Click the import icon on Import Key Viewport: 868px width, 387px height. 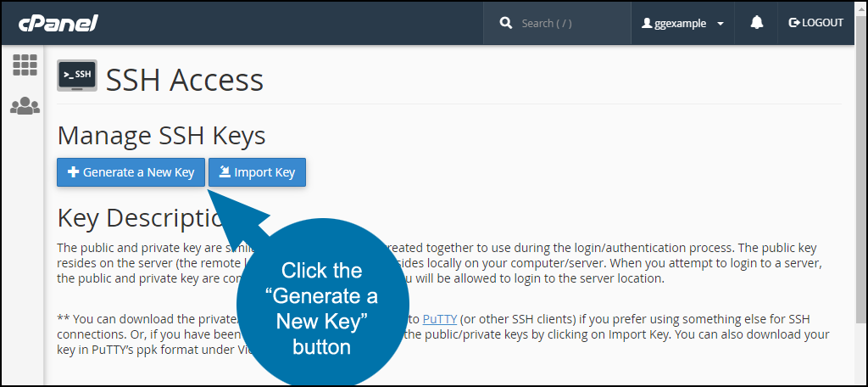click(224, 172)
